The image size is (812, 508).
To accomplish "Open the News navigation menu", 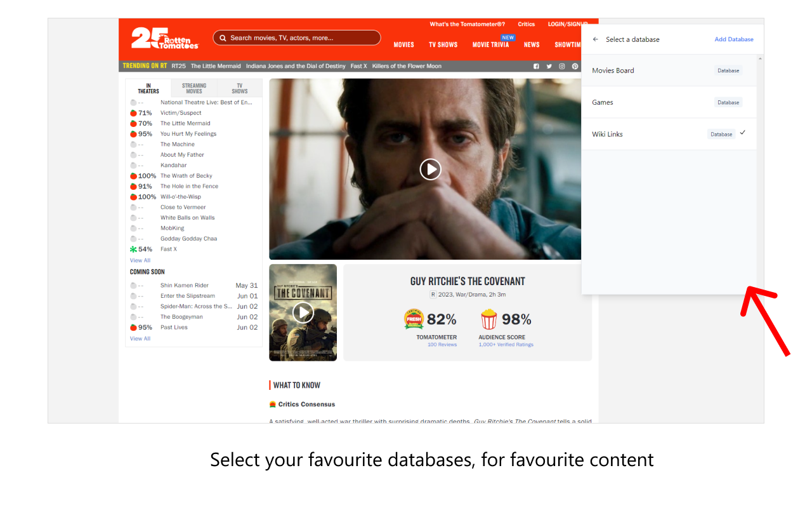I will click(532, 44).
